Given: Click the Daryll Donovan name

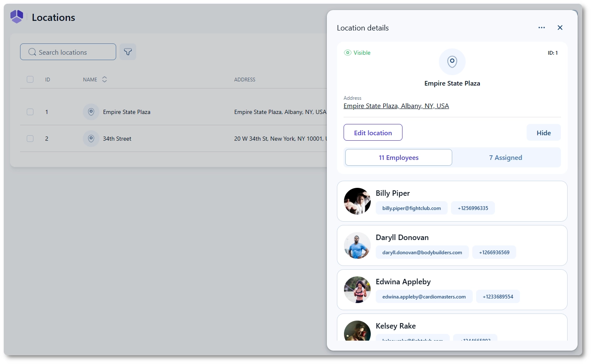Looking at the screenshot, I should [x=402, y=238].
